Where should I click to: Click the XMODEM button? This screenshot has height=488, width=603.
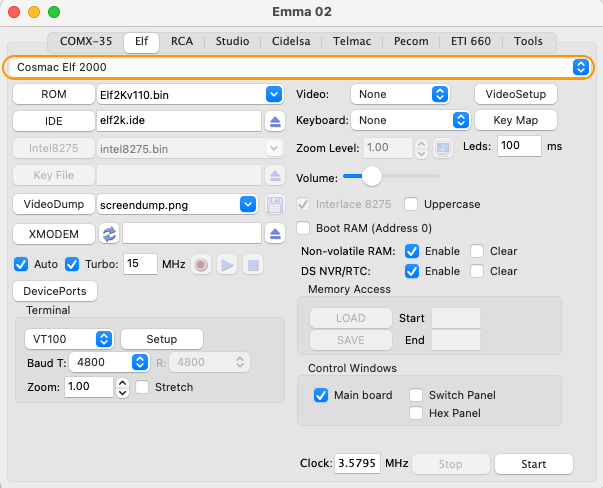pyautogui.click(x=54, y=234)
